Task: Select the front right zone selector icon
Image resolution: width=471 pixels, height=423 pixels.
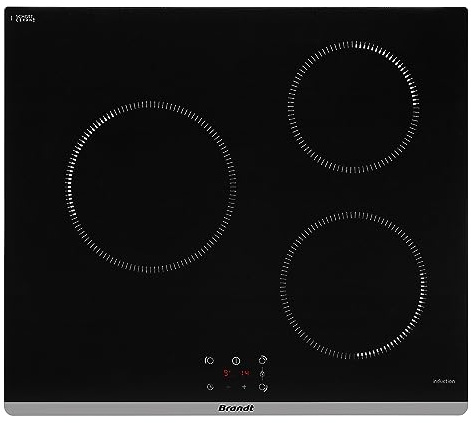Action: pyautogui.click(x=263, y=387)
